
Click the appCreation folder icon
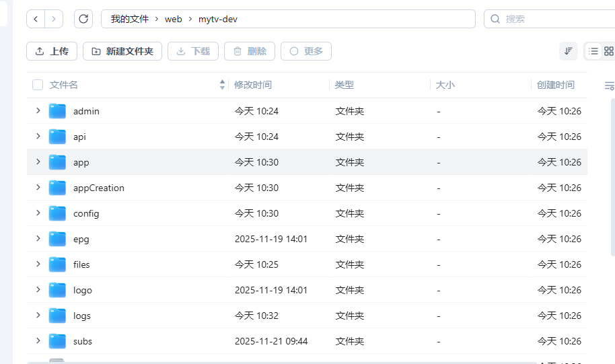pyautogui.click(x=57, y=188)
